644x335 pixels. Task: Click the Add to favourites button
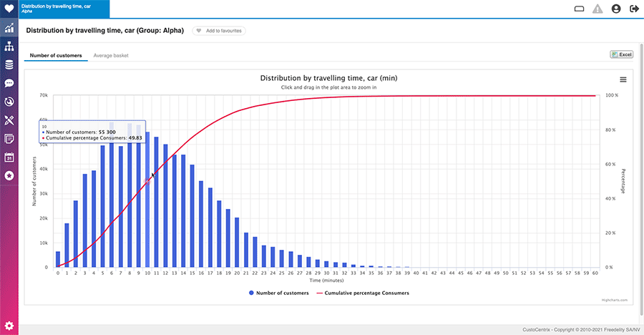(218, 31)
